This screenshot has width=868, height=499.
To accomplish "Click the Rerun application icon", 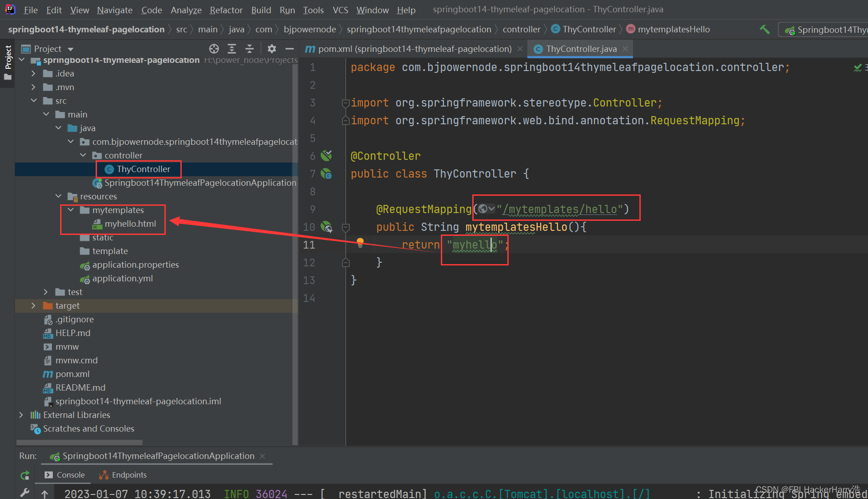I will [x=25, y=475].
